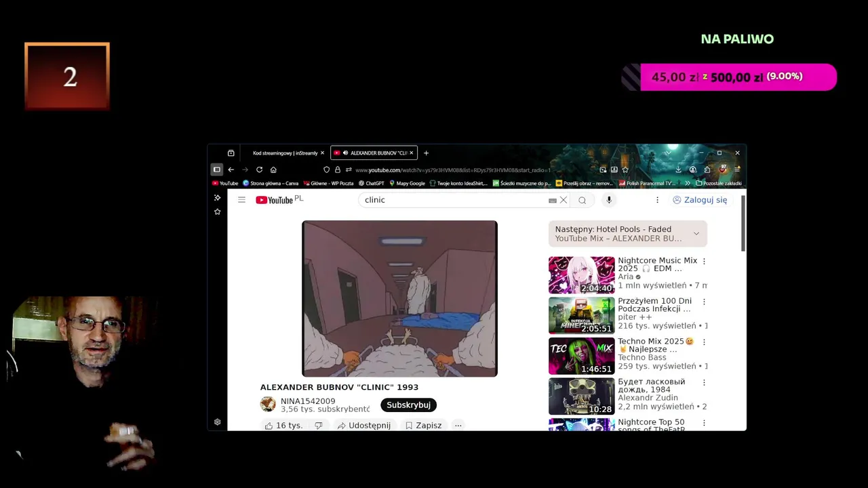Click the Zapisz save button

pyautogui.click(x=423, y=426)
